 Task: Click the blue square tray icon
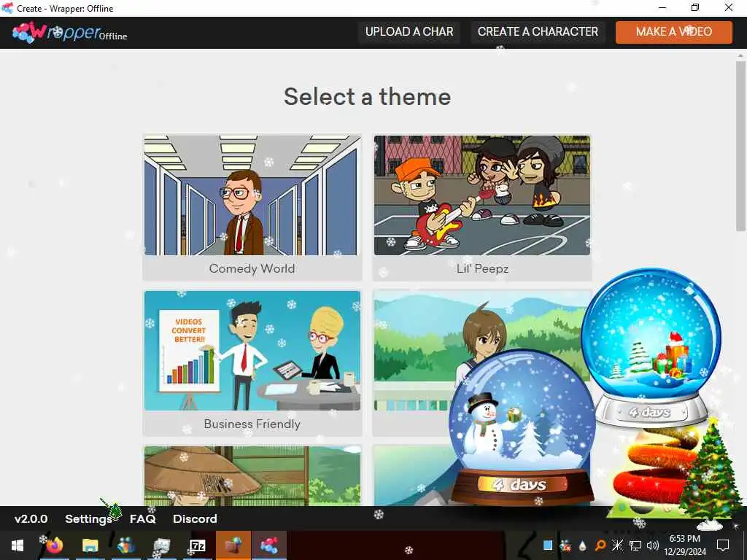(548, 545)
